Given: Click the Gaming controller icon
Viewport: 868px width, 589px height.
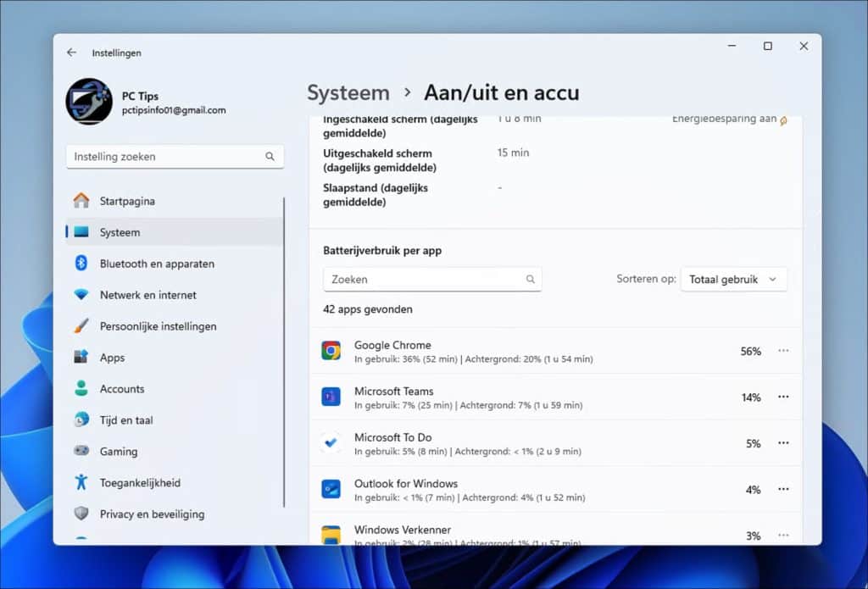Looking at the screenshot, I should pos(81,451).
